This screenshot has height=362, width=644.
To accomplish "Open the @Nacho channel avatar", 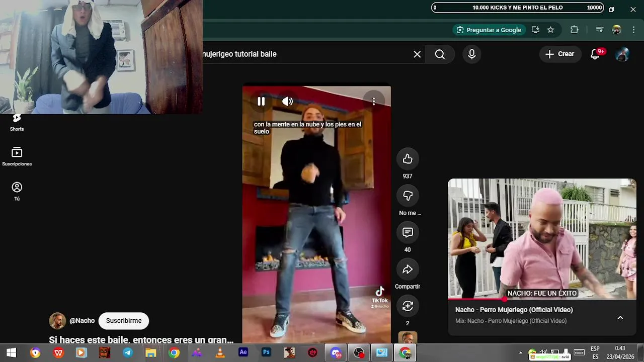I will (x=57, y=321).
